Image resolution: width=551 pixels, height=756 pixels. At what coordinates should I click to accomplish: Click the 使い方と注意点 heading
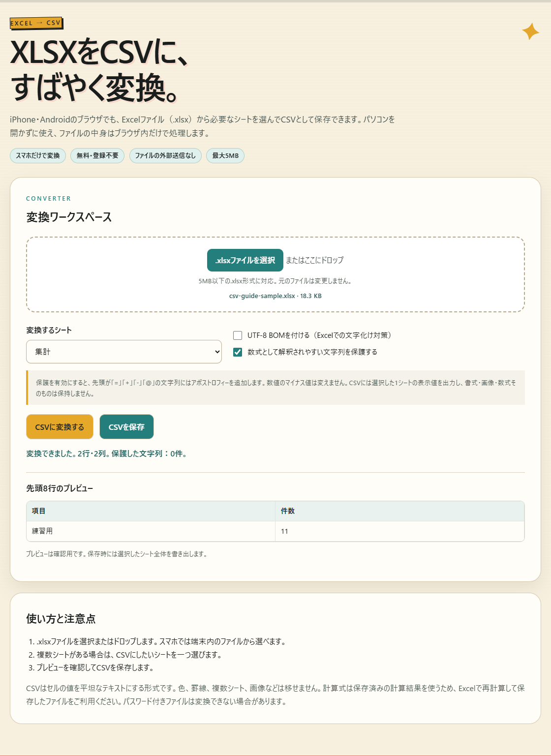pos(61,619)
